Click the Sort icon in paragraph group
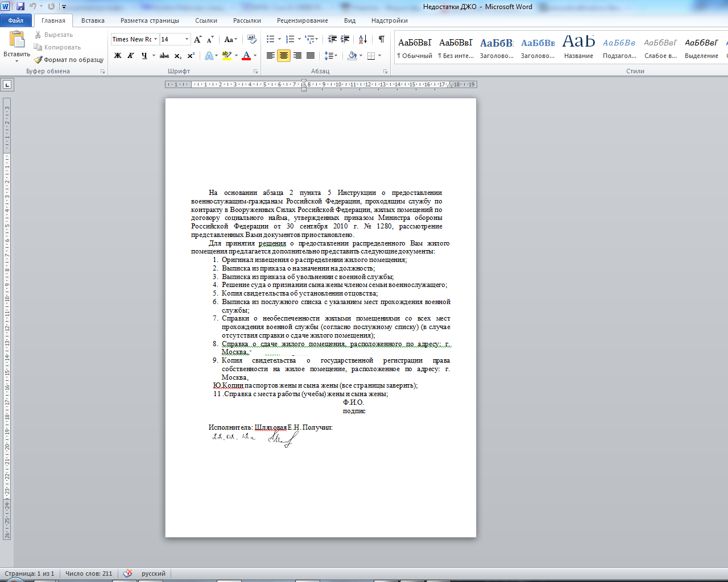This screenshot has height=582, width=728. click(363, 39)
